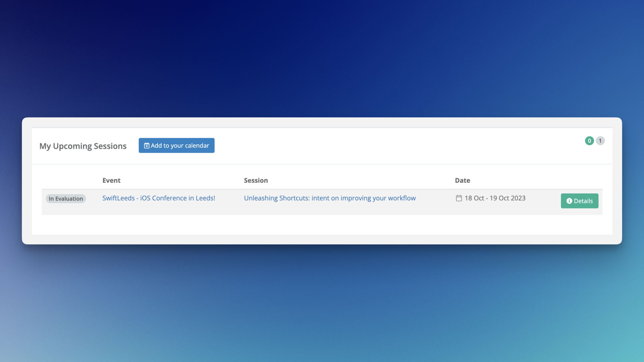This screenshot has height=362, width=644.
Task: Open SwiftLeeds - iOS Conference in Leeds! link
Action: tap(159, 198)
